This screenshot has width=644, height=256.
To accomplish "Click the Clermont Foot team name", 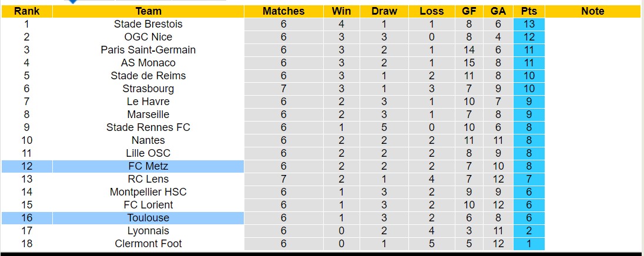I will [x=148, y=244].
